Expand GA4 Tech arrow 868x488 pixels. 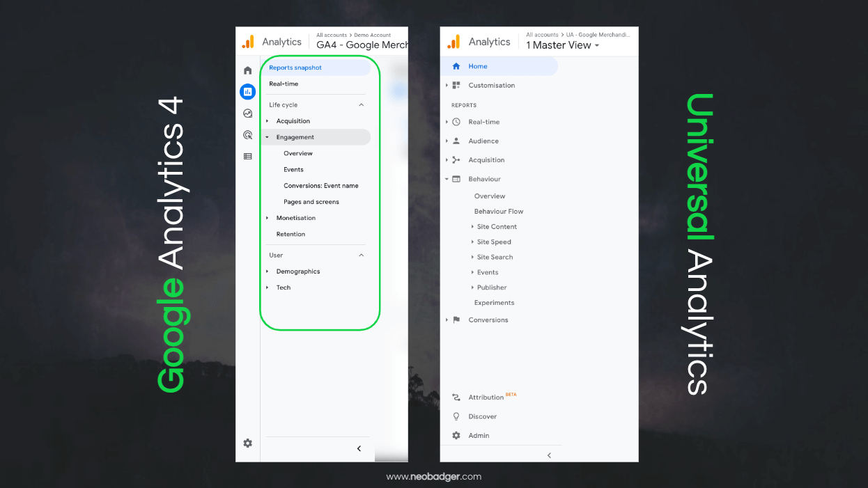point(267,288)
